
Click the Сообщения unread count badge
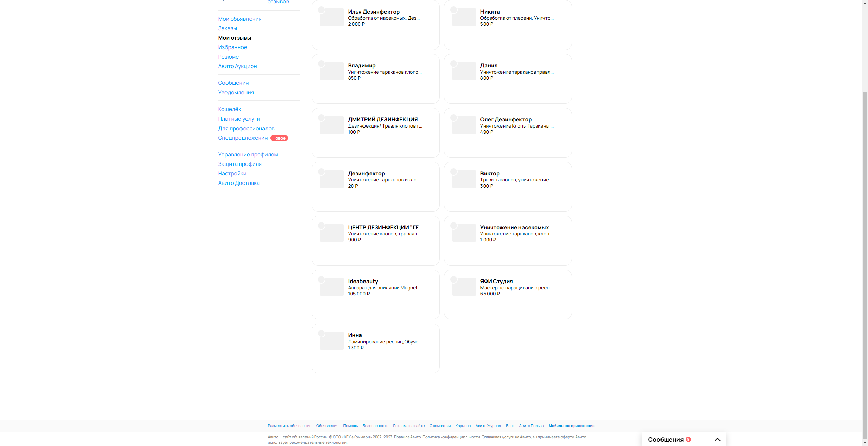coord(688,439)
